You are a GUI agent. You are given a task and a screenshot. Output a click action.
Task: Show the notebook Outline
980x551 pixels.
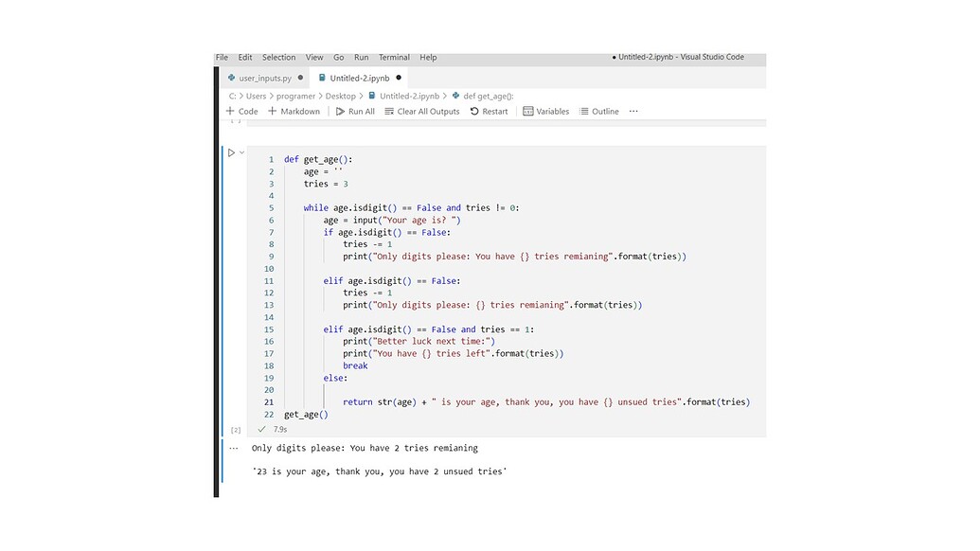tap(598, 111)
